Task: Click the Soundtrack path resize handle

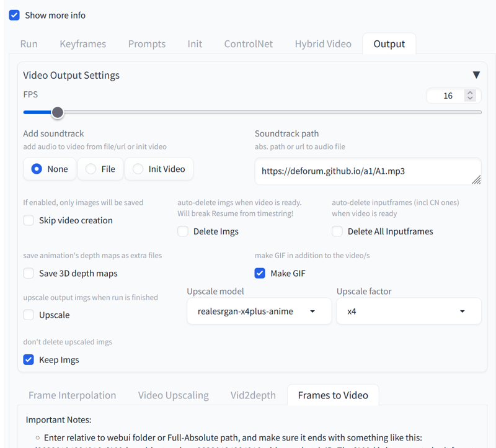Action: pyautogui.click(x=476, y=180)
